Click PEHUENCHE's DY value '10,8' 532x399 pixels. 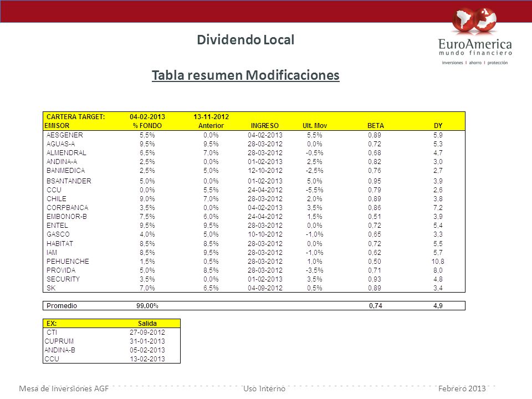point(438,261)
